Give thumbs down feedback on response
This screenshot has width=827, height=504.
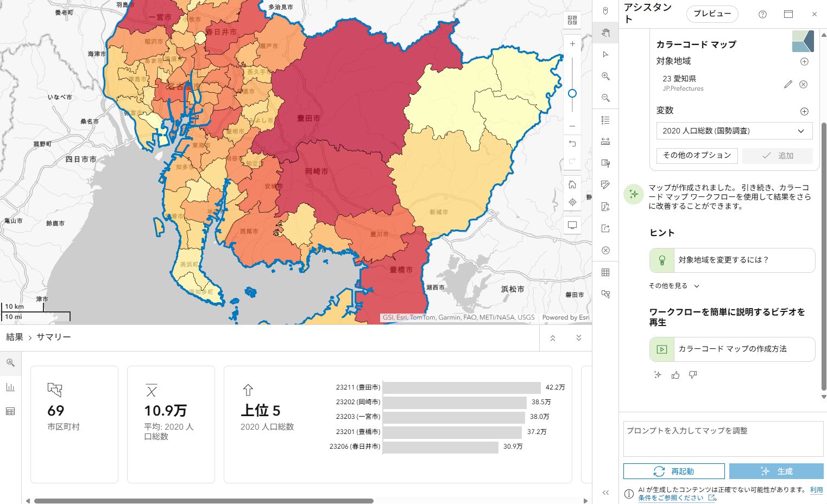tap(692, 375)
